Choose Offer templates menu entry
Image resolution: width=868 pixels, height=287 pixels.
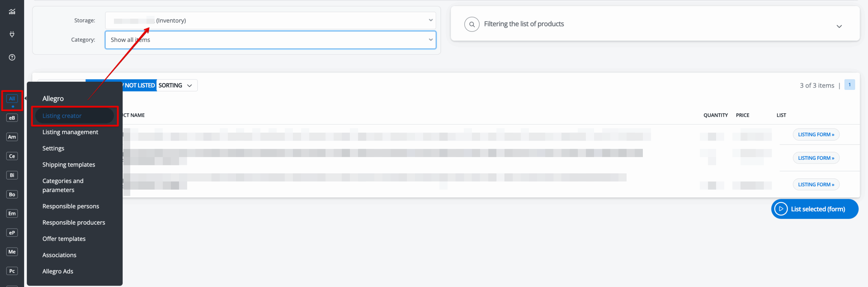coord(64,239)
